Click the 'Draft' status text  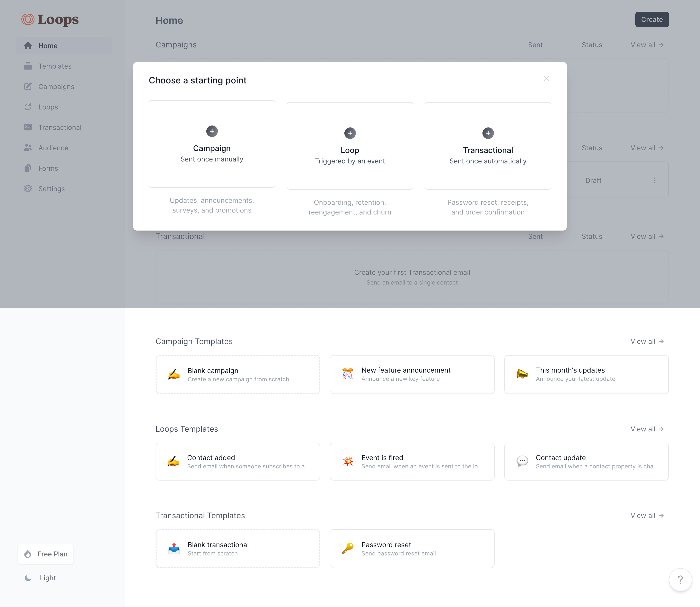[x=593, y=180]
